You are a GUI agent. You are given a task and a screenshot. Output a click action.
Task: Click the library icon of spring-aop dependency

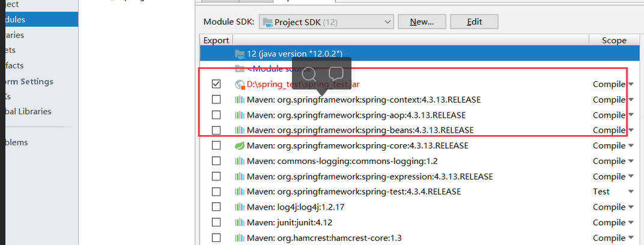click(x=240, y=115)
